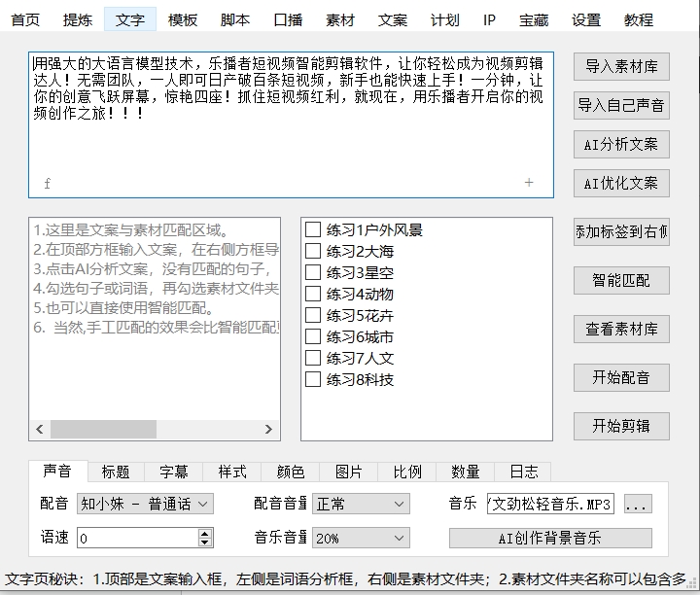Enable the 练习4动物 checkbox
Image resolution: width=700 pixels, height=595 pixels.
pyautogui.click(x=313, y=294)
